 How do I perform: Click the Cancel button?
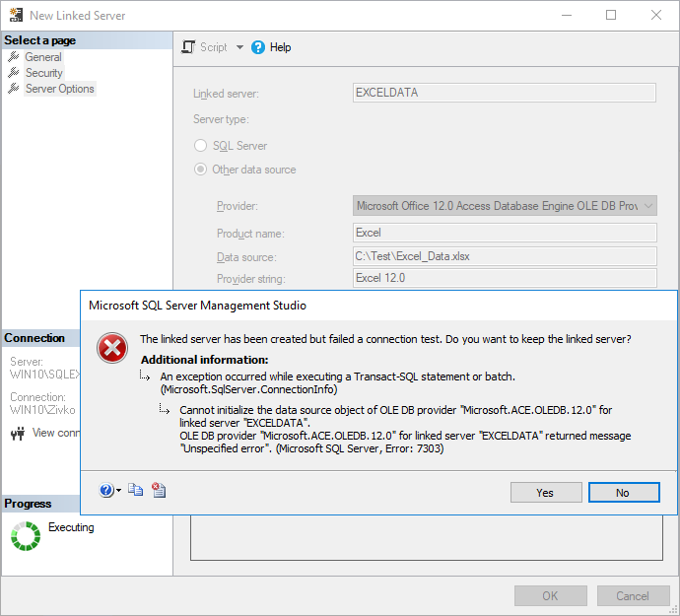(x=633, y=595)
